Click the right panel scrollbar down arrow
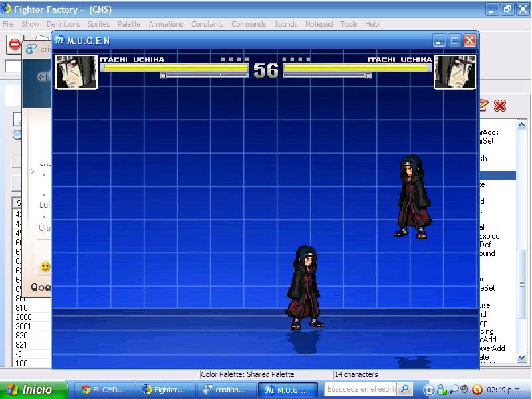 [521, 357]
